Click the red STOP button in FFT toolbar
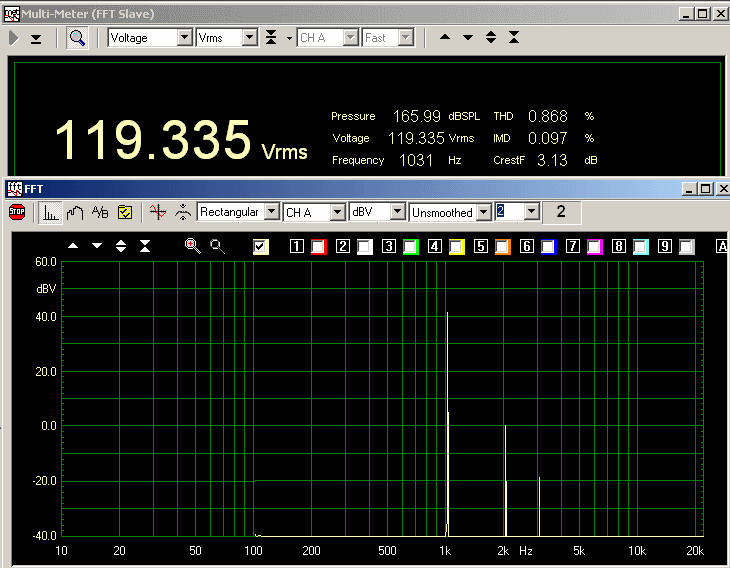 click(17, 212)
